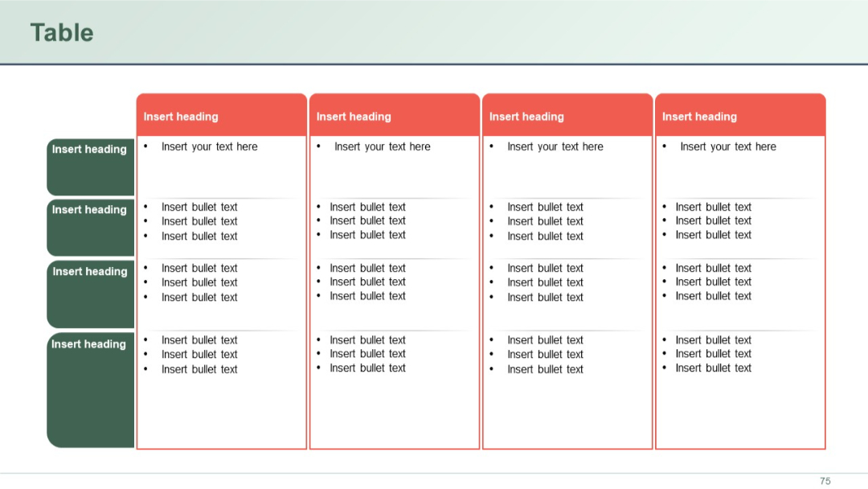The height and width of the screenshot is (489, 868).
Task: Click the page number '75'
Action: [x=827, y=480]
